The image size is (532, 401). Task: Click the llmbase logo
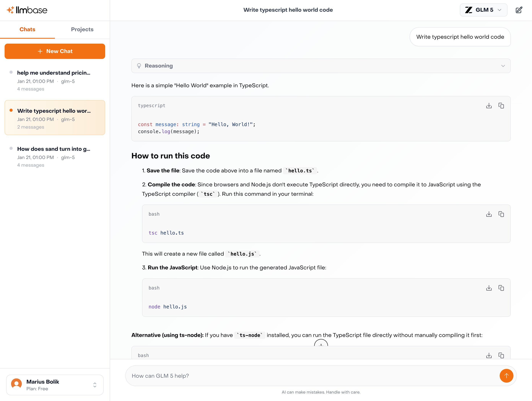click(27, 10)
